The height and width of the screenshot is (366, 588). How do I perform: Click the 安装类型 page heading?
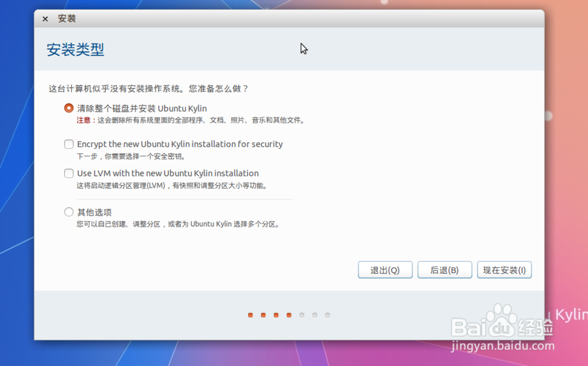click(x=75, y=49)
